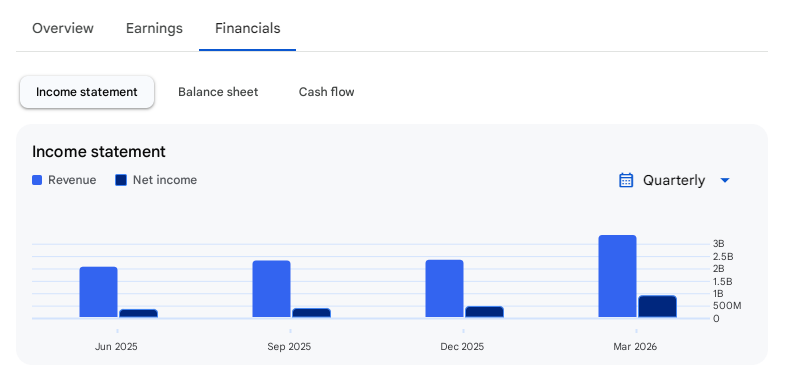Click the Dec 2025 net income bar
This screenshot has height=374, width=790.
[484, 312]
